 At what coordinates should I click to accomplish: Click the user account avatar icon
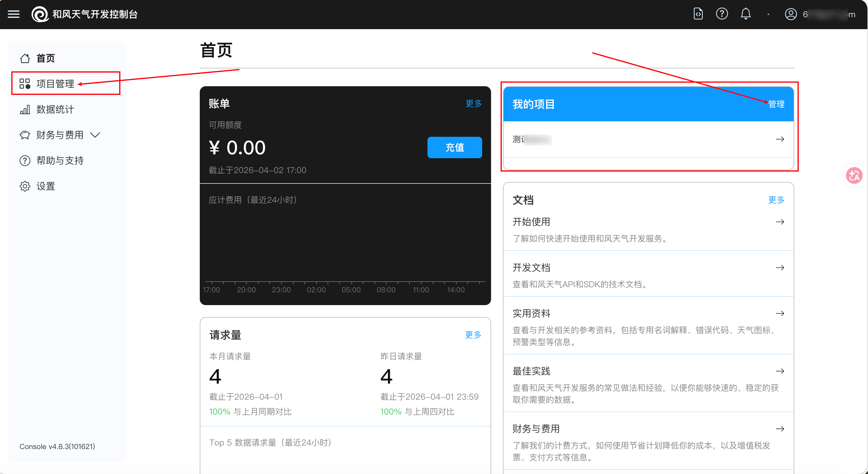791,14
